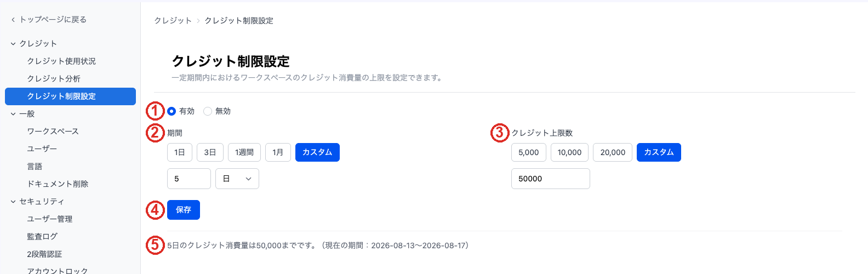Go to 監査ログ in sidebar
This screenshot has height=274, width=868.
(x=42, y=237)
